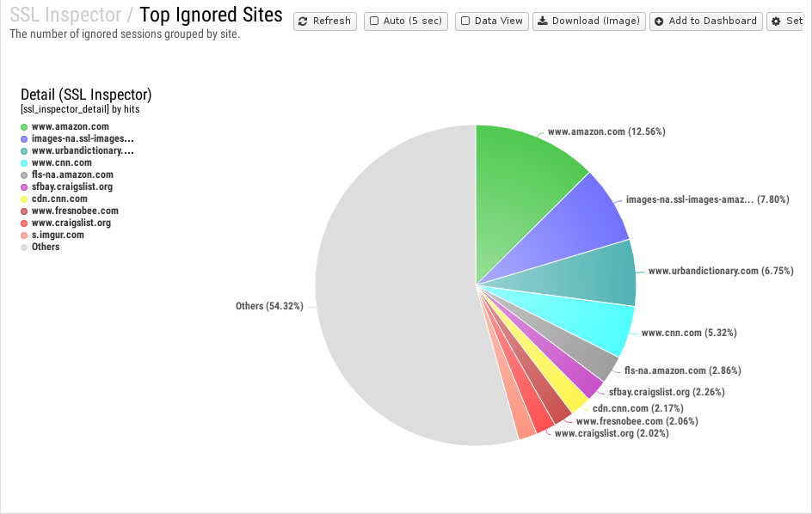Image resolution: width=812 pixels, height=514 pixels.
Task: Select www.amazon.com in the legend
Action: (x=71, y=126)
